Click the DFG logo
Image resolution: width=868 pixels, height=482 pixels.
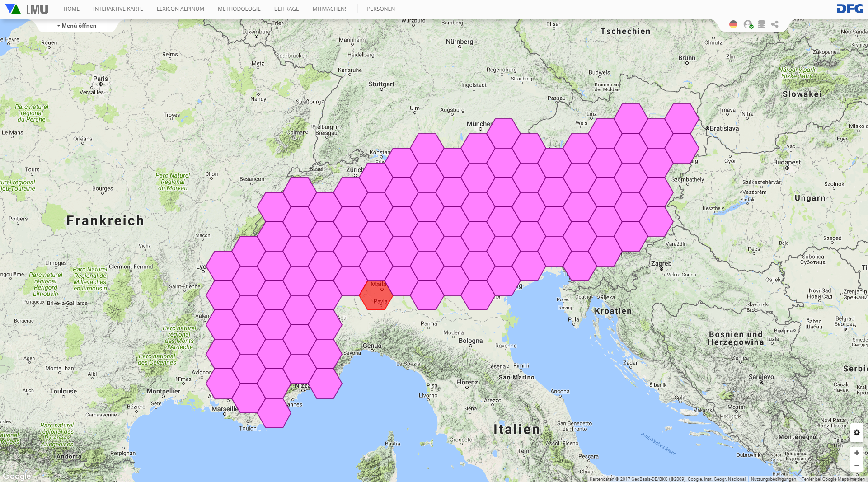tap(849, 9)
